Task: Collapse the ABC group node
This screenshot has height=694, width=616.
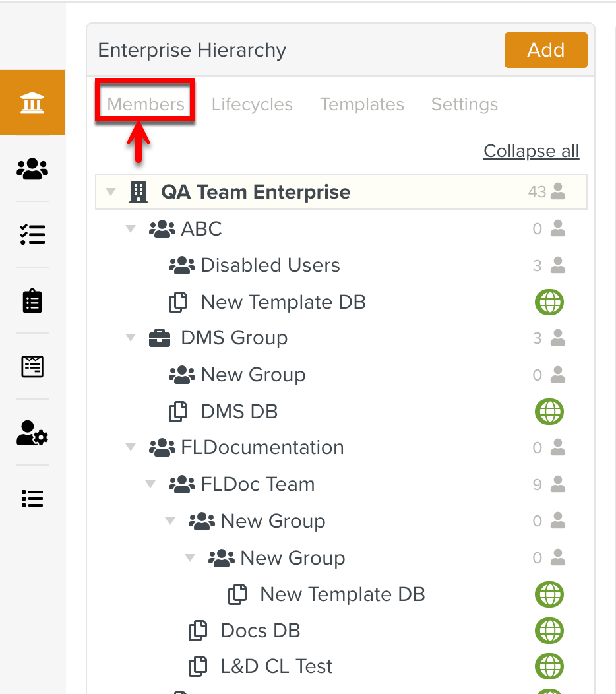Action: click(x=131, y=229)
